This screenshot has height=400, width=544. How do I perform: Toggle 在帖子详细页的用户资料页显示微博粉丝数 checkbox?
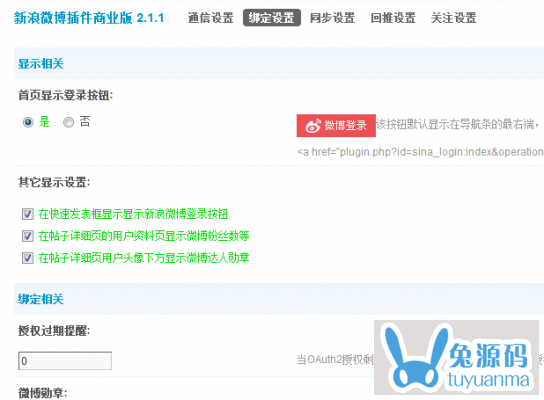coord(28,236)
